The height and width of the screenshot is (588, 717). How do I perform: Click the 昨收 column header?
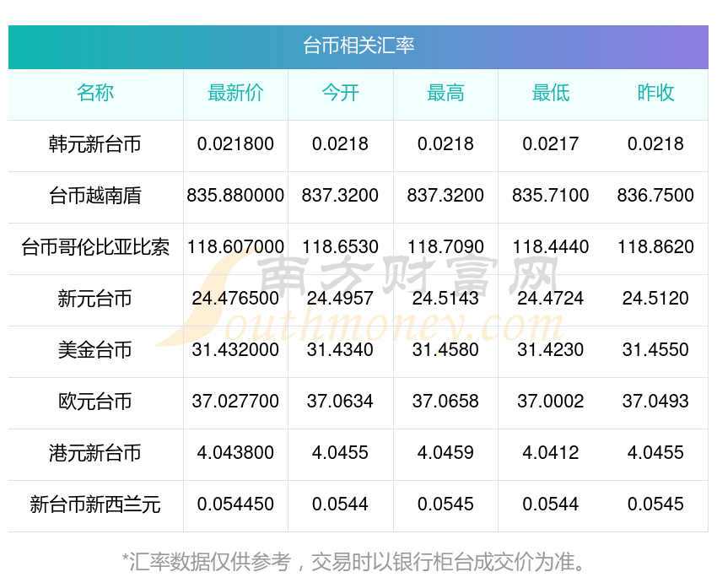coord(655,94)
